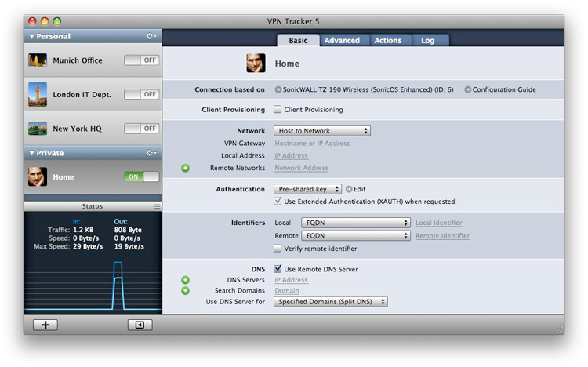Click the arrow icon beside SonicWALL device
Screen dimensions: 588x367
pyautogui.click(x=278, y=89)
